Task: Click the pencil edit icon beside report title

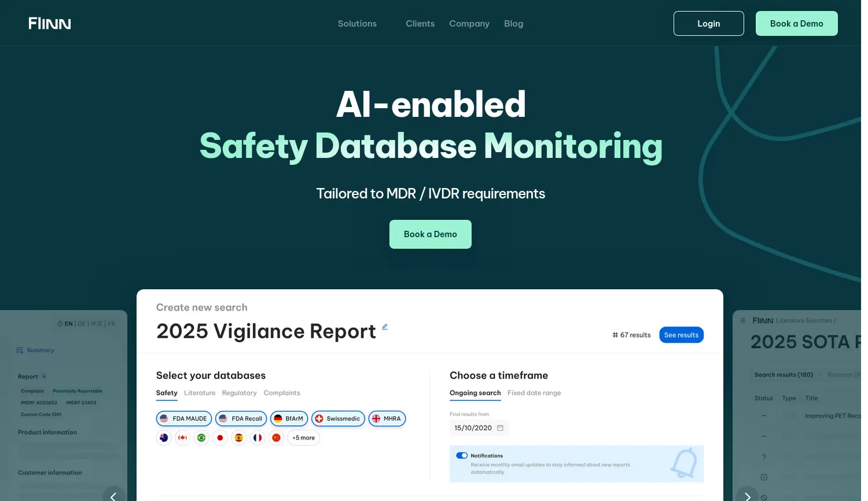Action: pos(385,327)
